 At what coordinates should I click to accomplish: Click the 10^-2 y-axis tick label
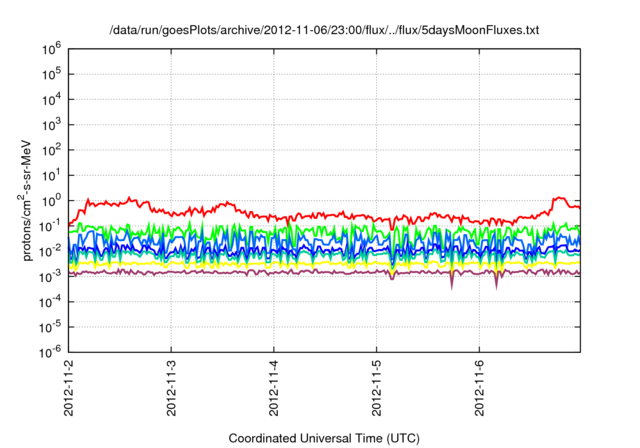(50, 251)
